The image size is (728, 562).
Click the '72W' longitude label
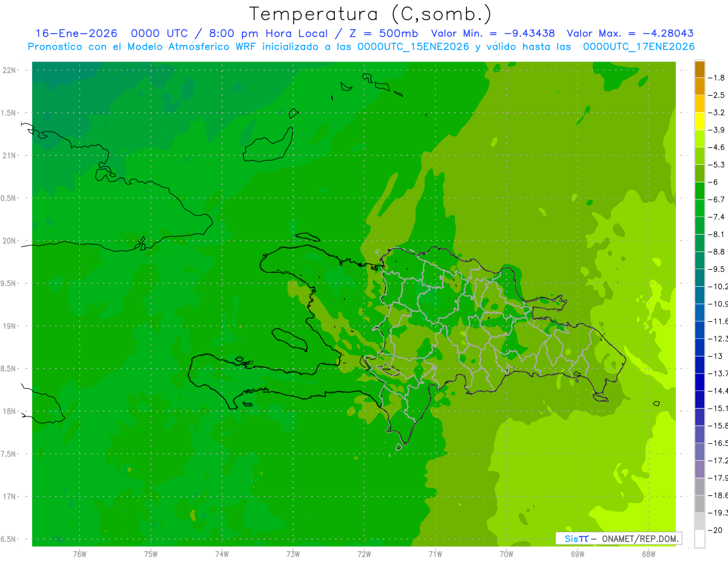pyautogui.click(x=364, y=554)
